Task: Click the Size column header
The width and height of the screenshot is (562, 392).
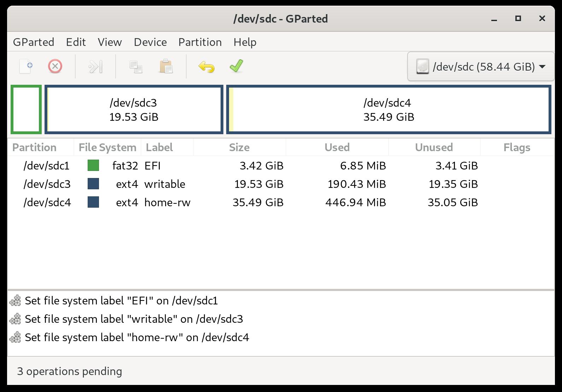Action: pyautogui.click(x=239, y=147)
